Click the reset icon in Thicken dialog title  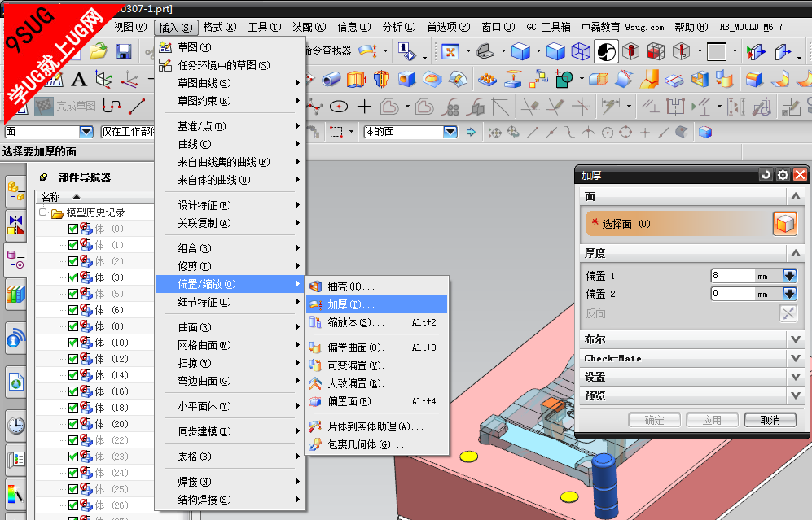tap(766, 175)
